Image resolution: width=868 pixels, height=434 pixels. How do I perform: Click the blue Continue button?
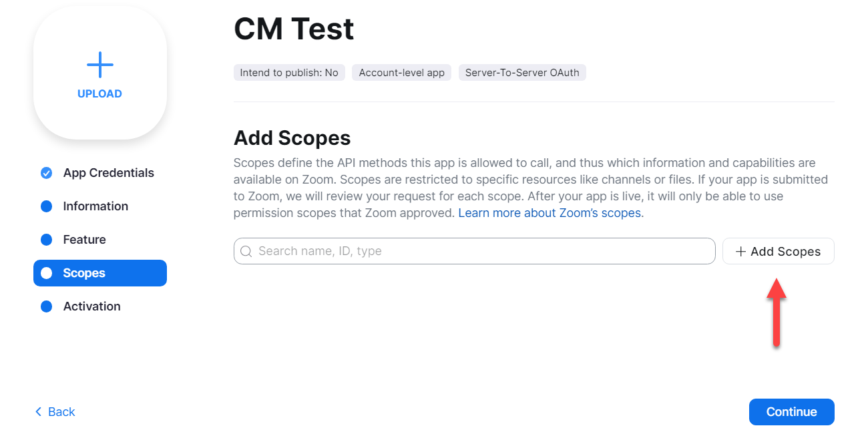[792, 412]
